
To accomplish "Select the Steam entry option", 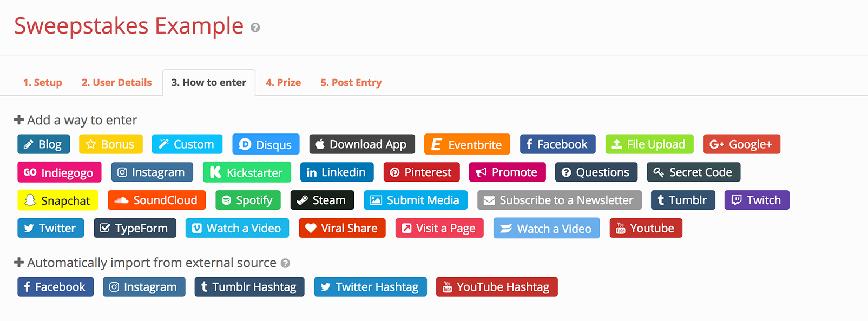I will pos(322,200).
